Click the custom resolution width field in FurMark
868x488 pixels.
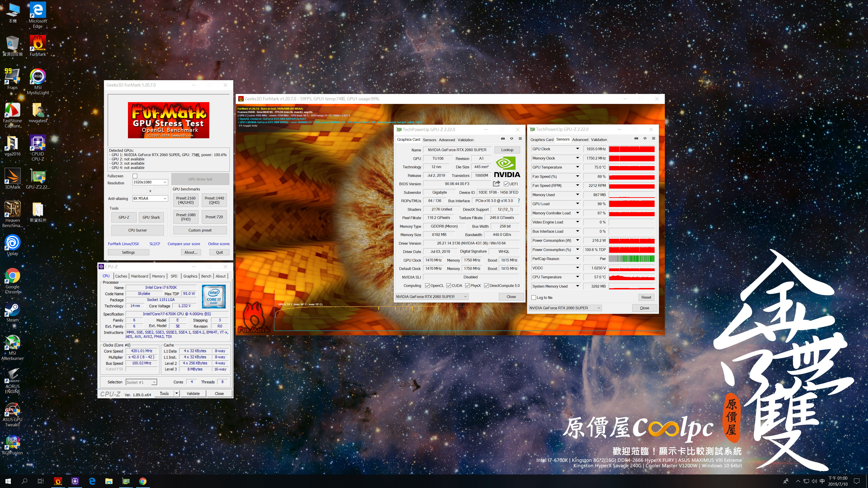(x=140, y=191)
